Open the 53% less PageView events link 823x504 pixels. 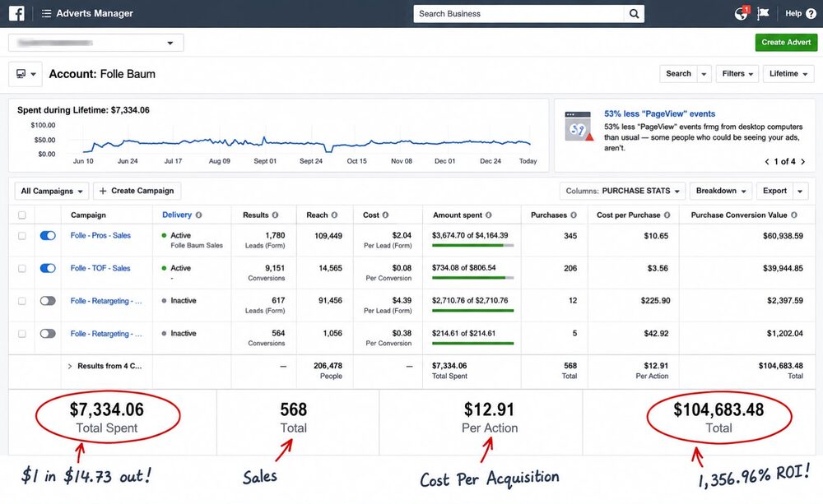point(659,113)
